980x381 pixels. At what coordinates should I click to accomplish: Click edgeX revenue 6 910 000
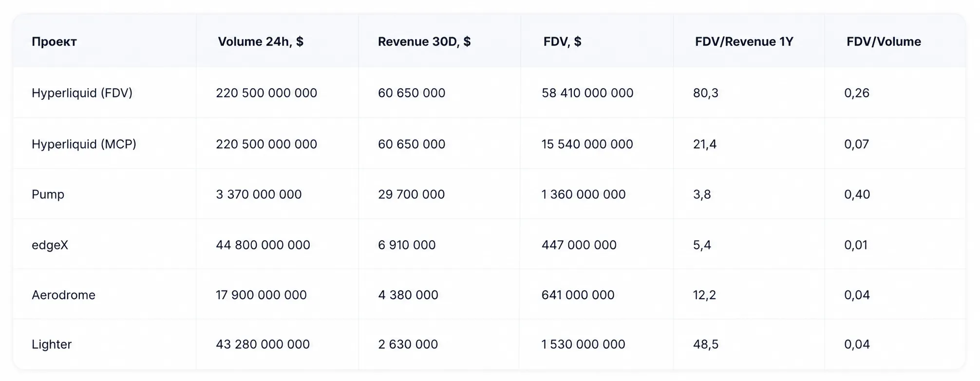pos(407,245)
